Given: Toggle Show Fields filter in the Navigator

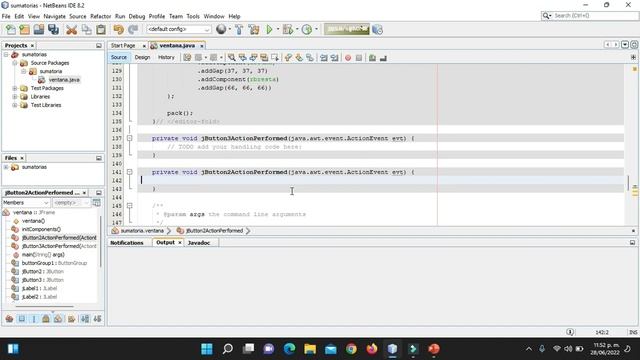Looking at the screenshot, I should click(x=22, y=319).
